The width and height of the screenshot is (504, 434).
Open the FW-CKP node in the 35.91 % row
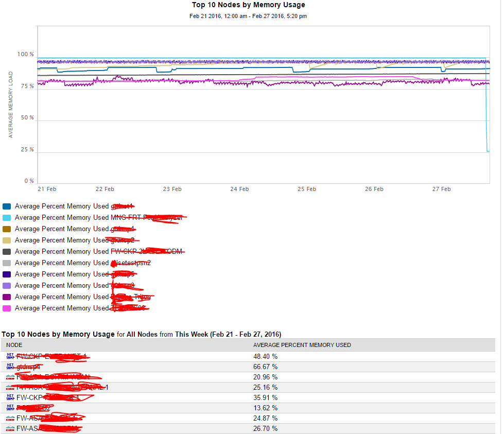pos(48,397)
